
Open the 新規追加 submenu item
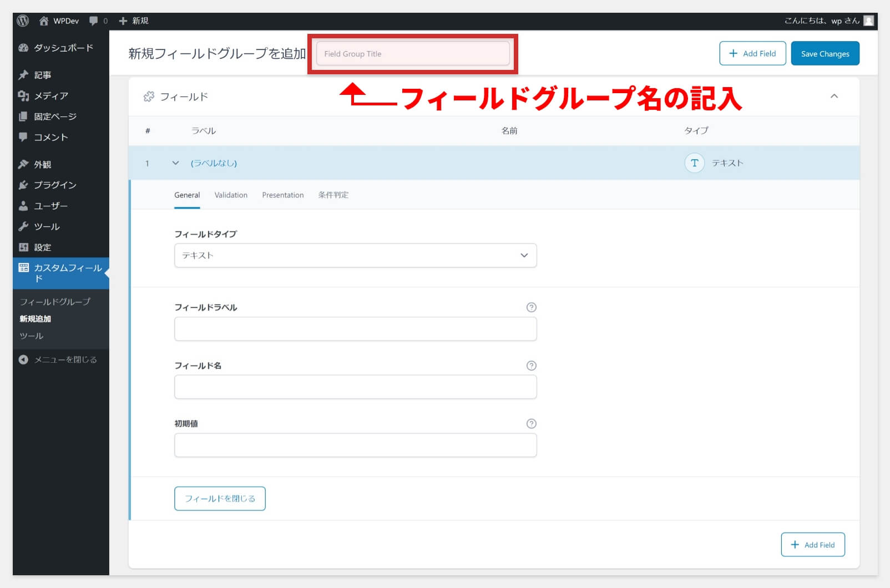coord(35,319)
